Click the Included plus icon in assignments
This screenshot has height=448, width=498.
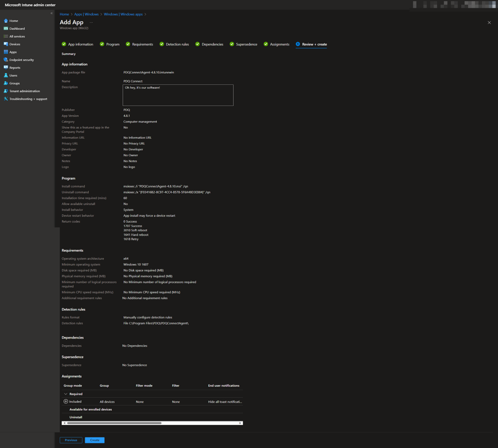pyautogui.click(x=66, y=402)
